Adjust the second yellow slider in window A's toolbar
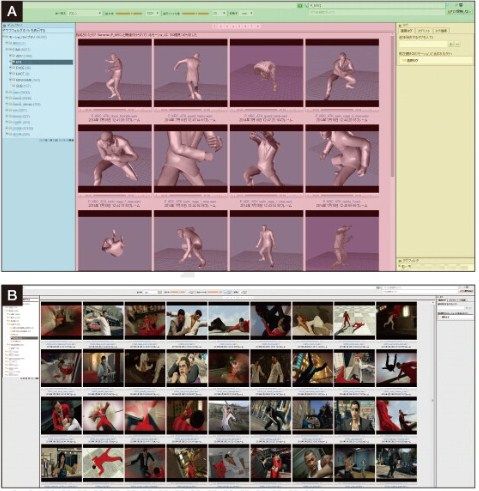Screen dimensions: 479x491 tap(196, 13)
